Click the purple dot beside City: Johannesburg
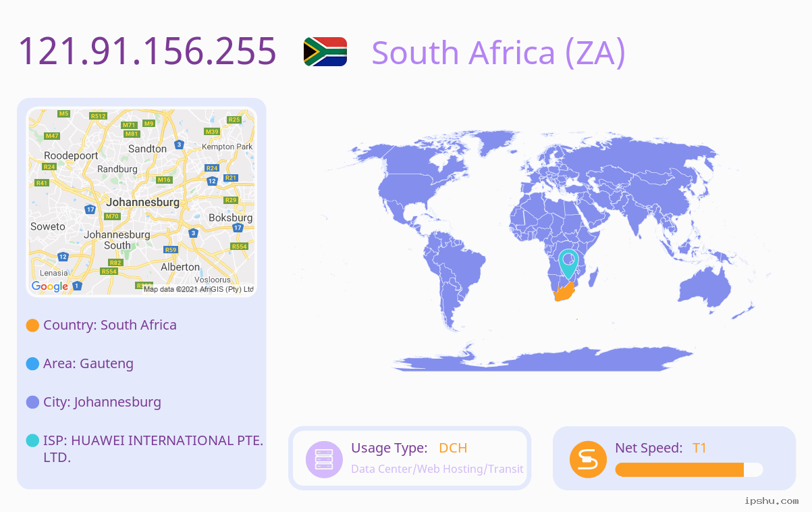Image resolution: width=812 pixels, height=512 pixels. 32,403
